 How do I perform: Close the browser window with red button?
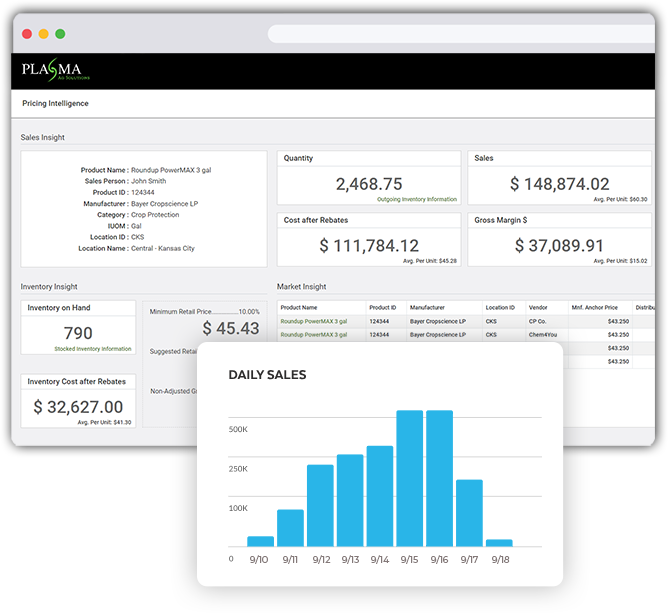pyautogui.click(x=27, y=34)
